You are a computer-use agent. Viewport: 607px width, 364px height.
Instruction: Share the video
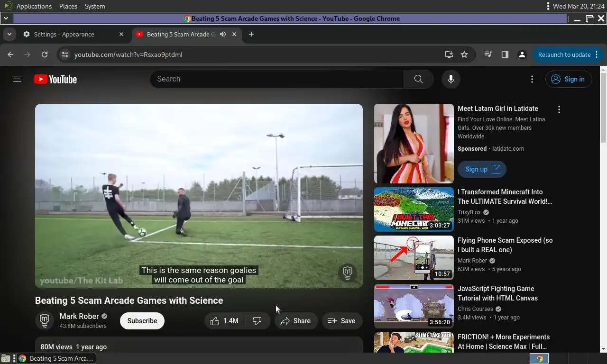pos(295,321)
